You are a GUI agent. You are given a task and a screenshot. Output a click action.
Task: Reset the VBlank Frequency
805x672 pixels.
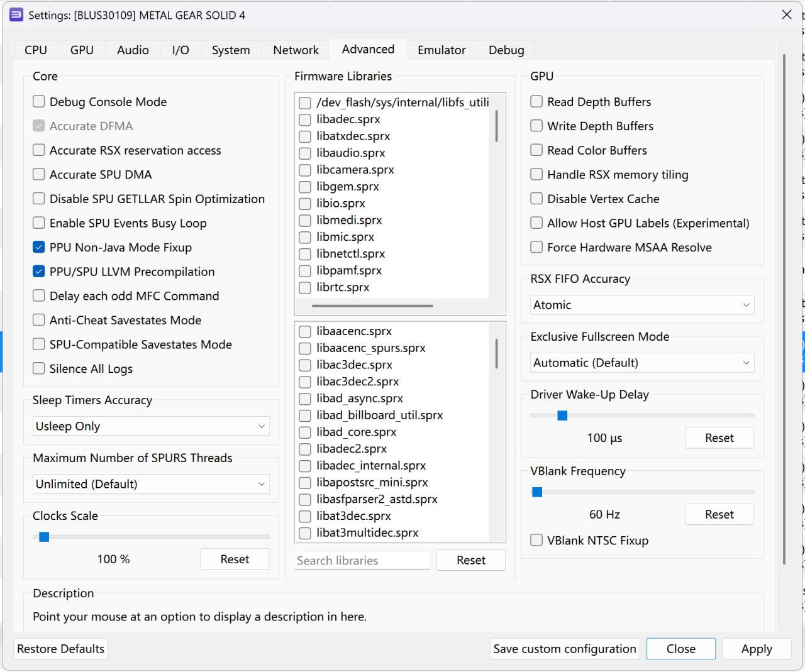[x=719, y=514]
